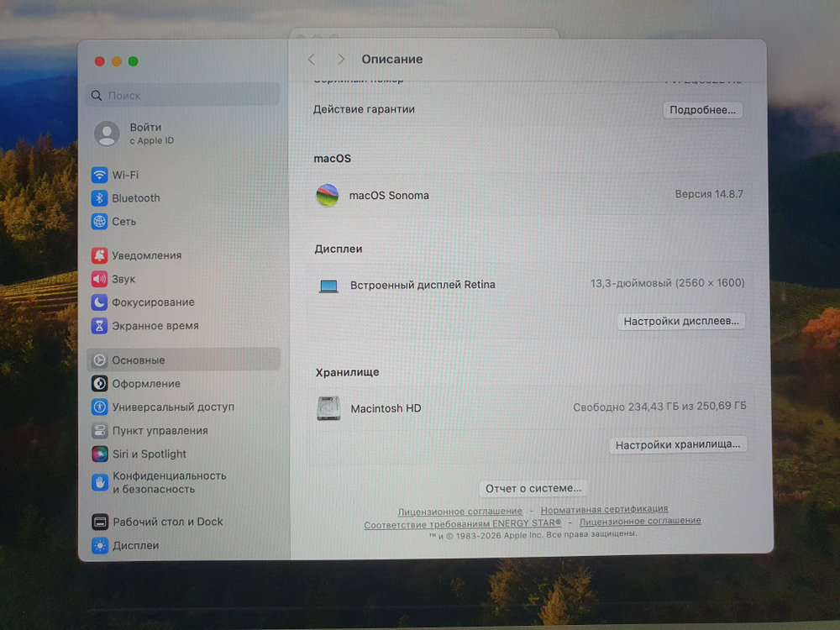The height and width of the screenshot is (630, 840).
Task: Click the Apple ID avatar icon
Action: coord(108,134)
